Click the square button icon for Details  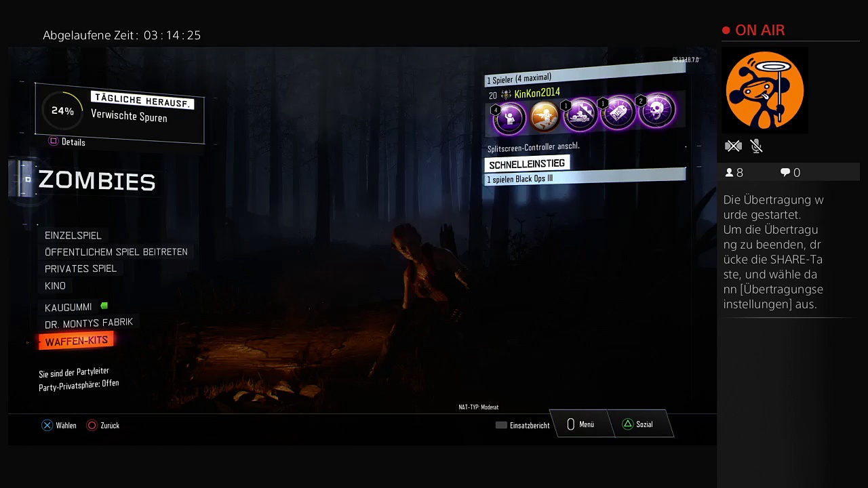click(54, 141)
